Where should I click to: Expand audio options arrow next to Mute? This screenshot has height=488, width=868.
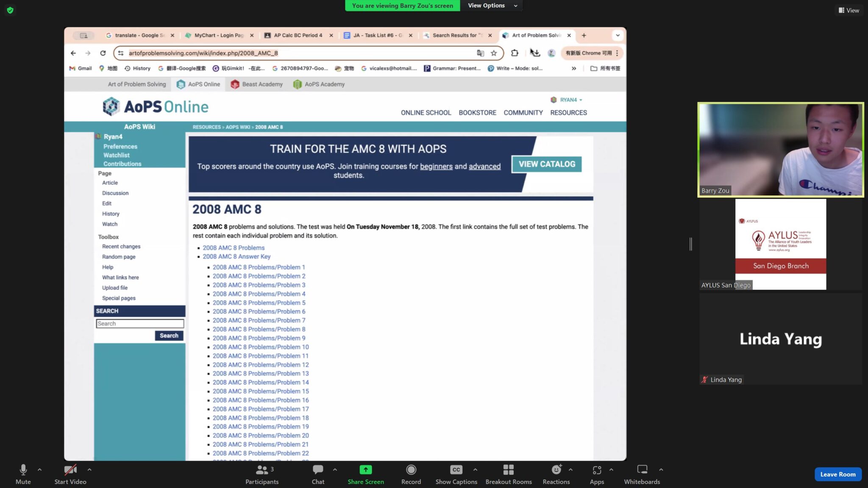[39, 469]
